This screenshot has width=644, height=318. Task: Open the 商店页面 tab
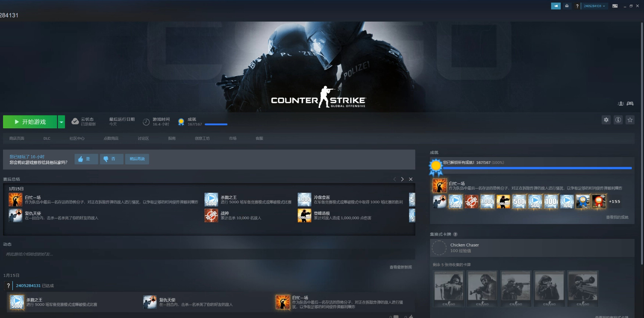[17, 139]
